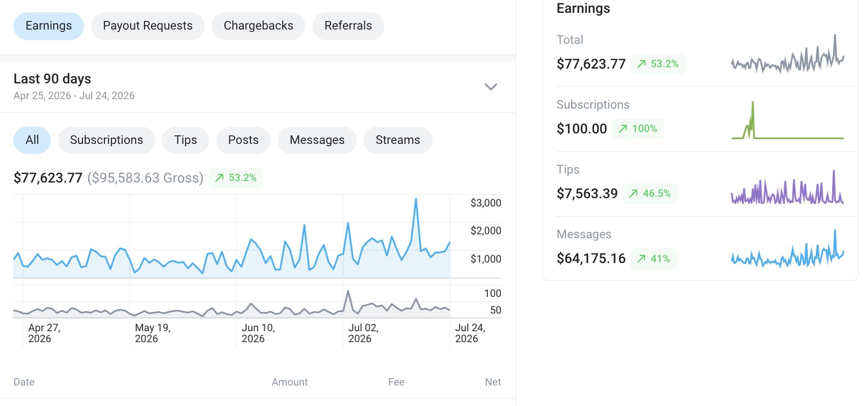
Task: Filter earnings by Subscriptions
Action: (107, 140)
